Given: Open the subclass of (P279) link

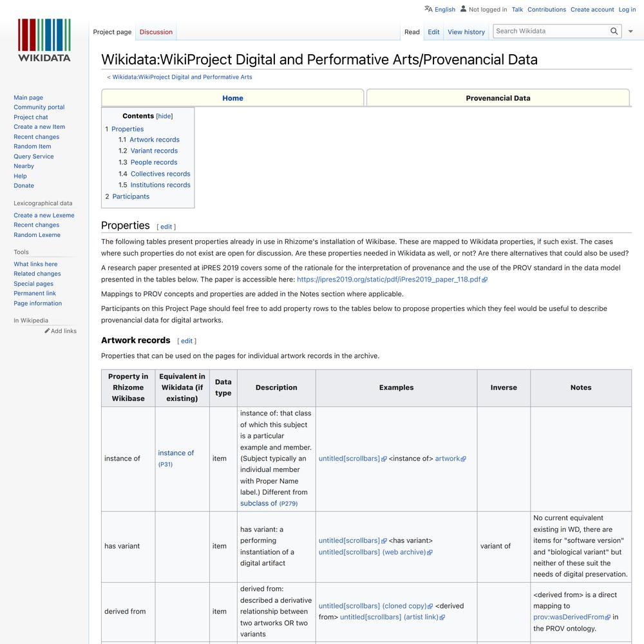Looking at the screenshot, I should click(269, 503).
